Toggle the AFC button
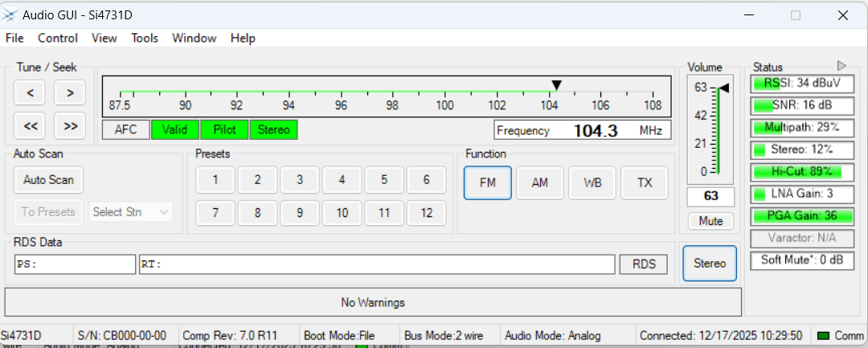 pos(125,129)
